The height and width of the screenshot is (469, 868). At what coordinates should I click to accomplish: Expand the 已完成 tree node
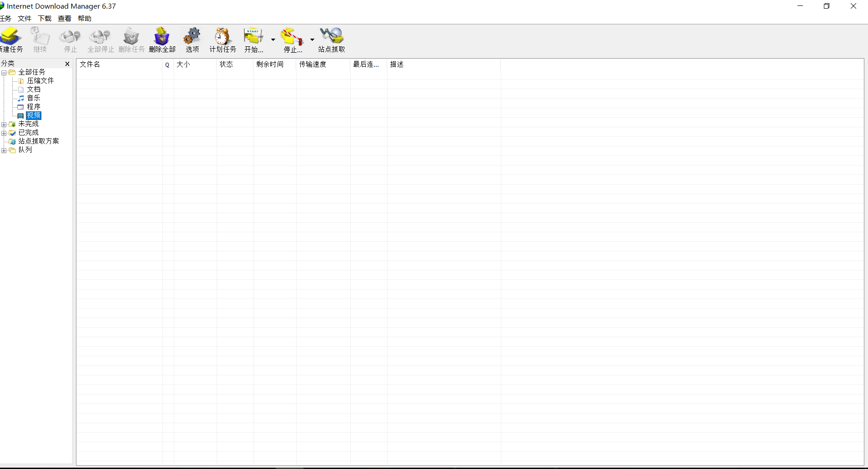point(4,133)
